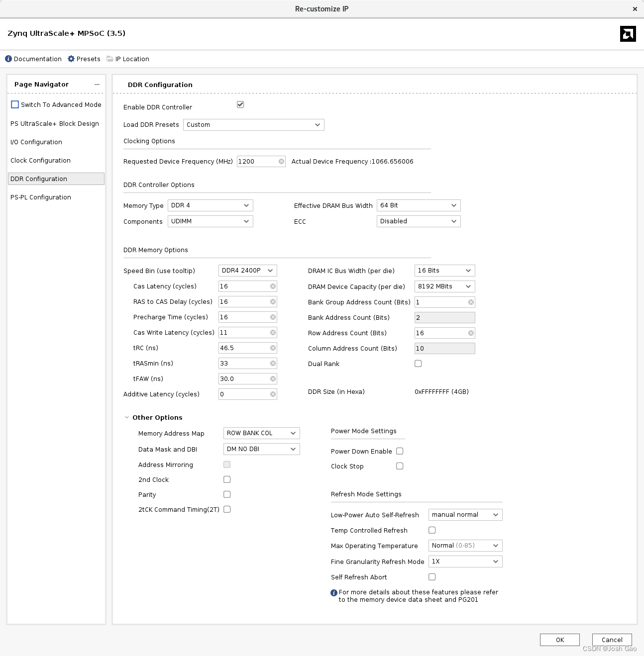Screen dimensions: 644x656
Task: Clear the Precharge Time value
Action: coord(273,317)
